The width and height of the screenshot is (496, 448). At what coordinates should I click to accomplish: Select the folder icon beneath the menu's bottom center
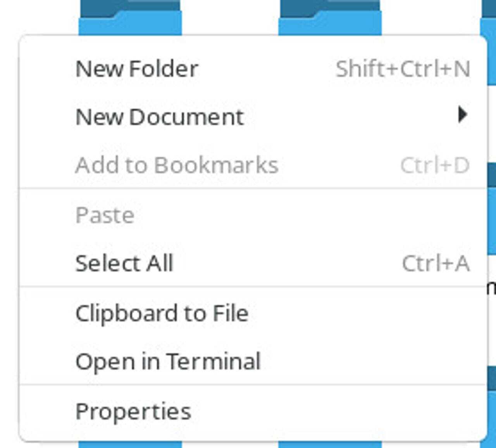click(x=330, y=445)
